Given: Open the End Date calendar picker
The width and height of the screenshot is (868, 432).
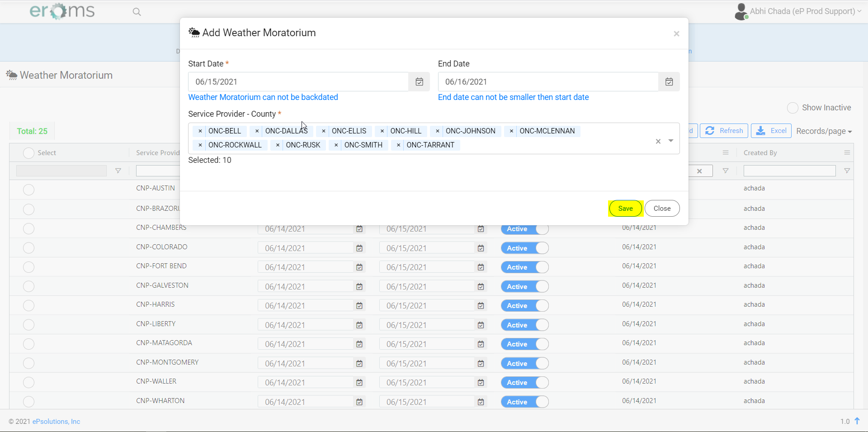Looking at the screenshot, I should pyautogui.click(x=669, y=82).
